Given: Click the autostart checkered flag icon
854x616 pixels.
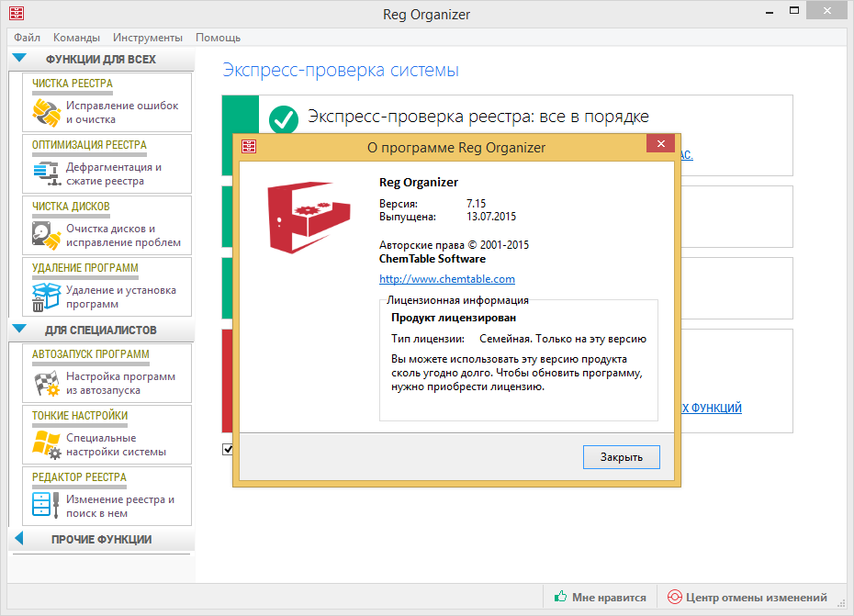Looking at the screenshot, I should pos(45,383).
